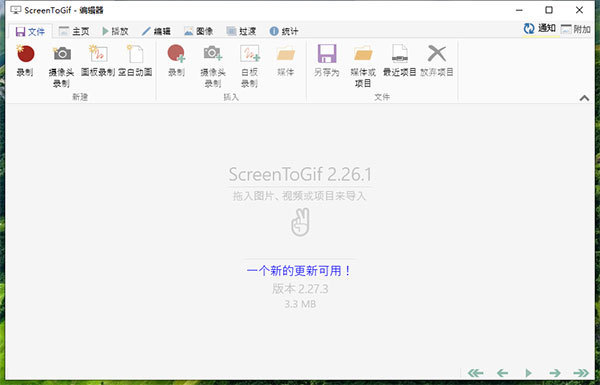This screenshot has width=600, height=385.
Task: Open the 文件 ribbon tab
Action: [30, 31]
